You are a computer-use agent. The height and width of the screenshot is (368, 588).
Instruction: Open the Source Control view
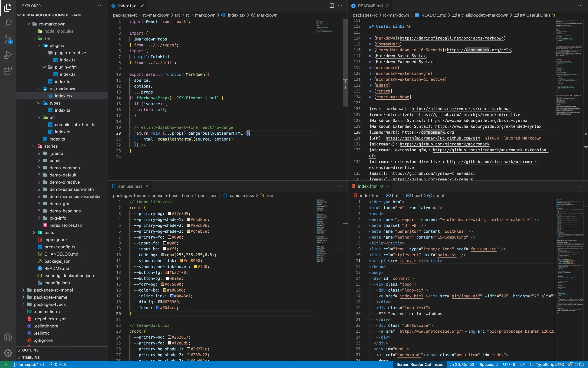pos(8,39)
